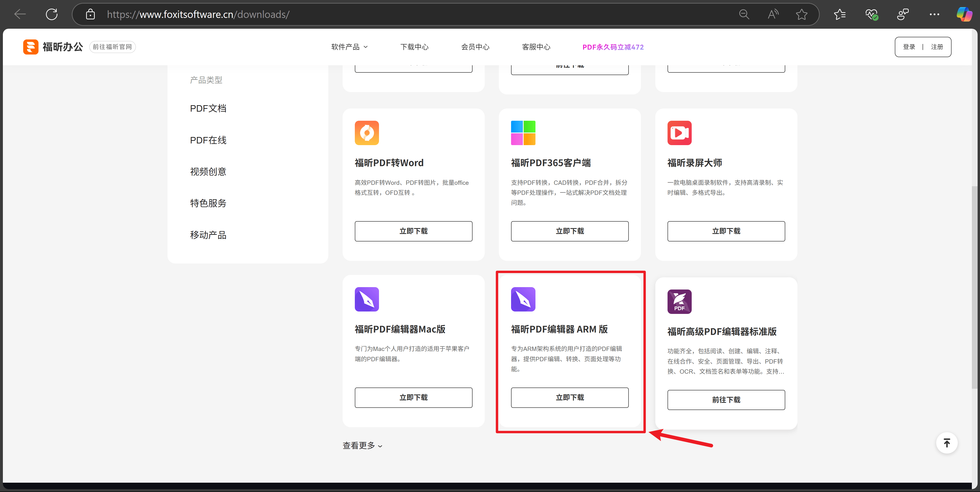Open the PDF永久码立减472 promotion link
Image resolution: width=980 pixels, height=492 pixels.
point(612,47)
